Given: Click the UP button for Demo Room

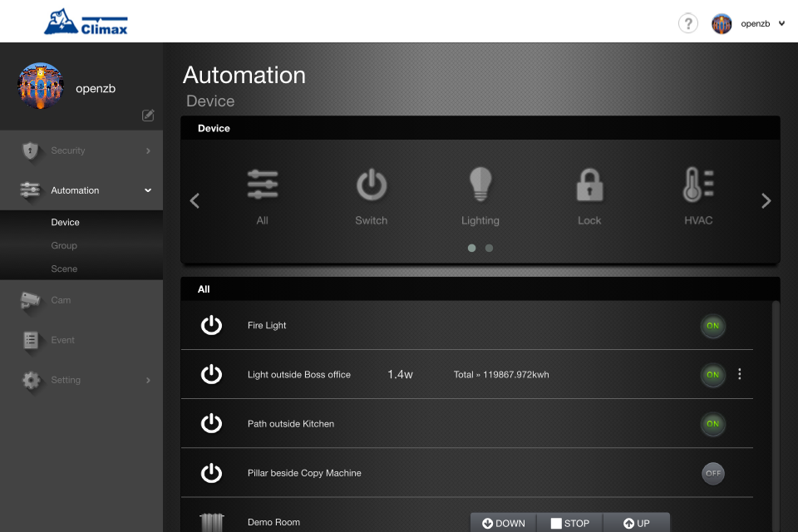Looking at the screenshot, I should 637,523.
